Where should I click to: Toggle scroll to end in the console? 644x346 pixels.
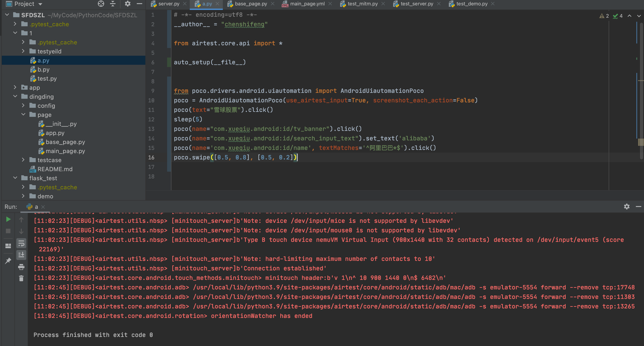(x=21, y=255)
